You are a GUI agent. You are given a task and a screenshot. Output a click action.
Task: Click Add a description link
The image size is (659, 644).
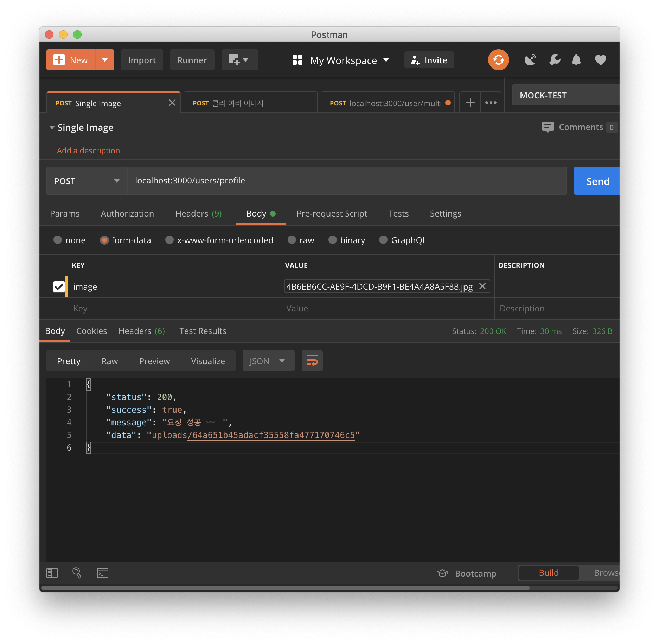(88, 150)
